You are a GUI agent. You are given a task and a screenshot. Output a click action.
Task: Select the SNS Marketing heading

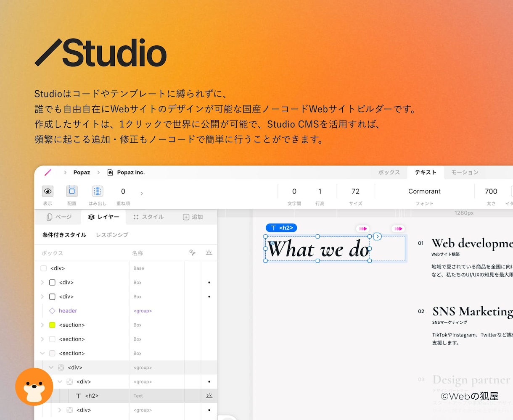pos(473,312)
